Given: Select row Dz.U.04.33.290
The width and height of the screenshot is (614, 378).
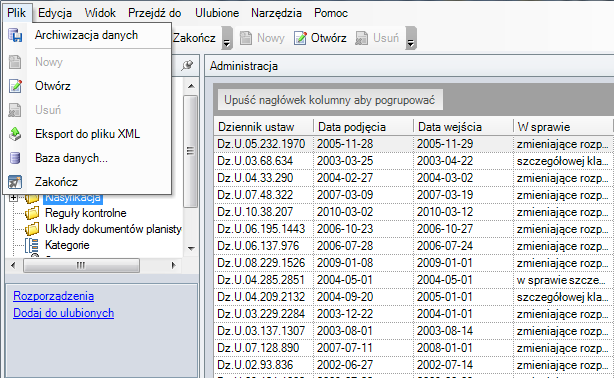Looking at the screenshot, I should pos(414,178).
